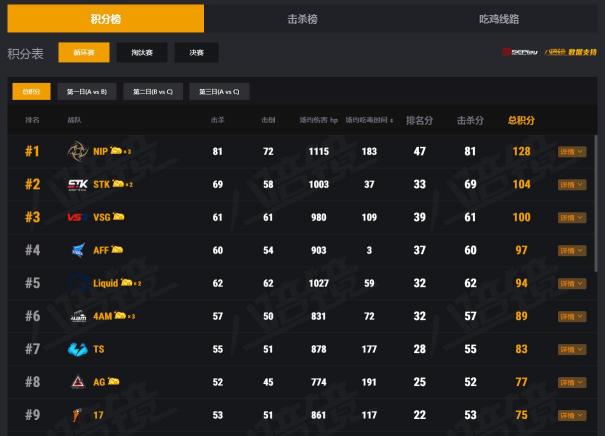Viewport: 605px width, 436px height.
Task: Click the STK team logo
Action: click(x=78, y=184)
